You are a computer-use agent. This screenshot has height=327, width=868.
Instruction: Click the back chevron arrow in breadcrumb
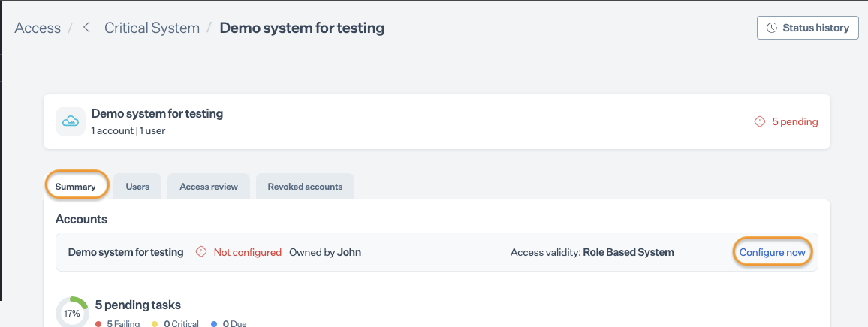86,28
